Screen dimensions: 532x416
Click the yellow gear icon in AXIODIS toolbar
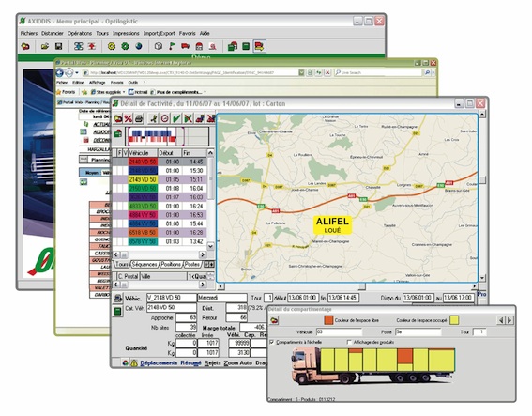(x=112, y=46)
